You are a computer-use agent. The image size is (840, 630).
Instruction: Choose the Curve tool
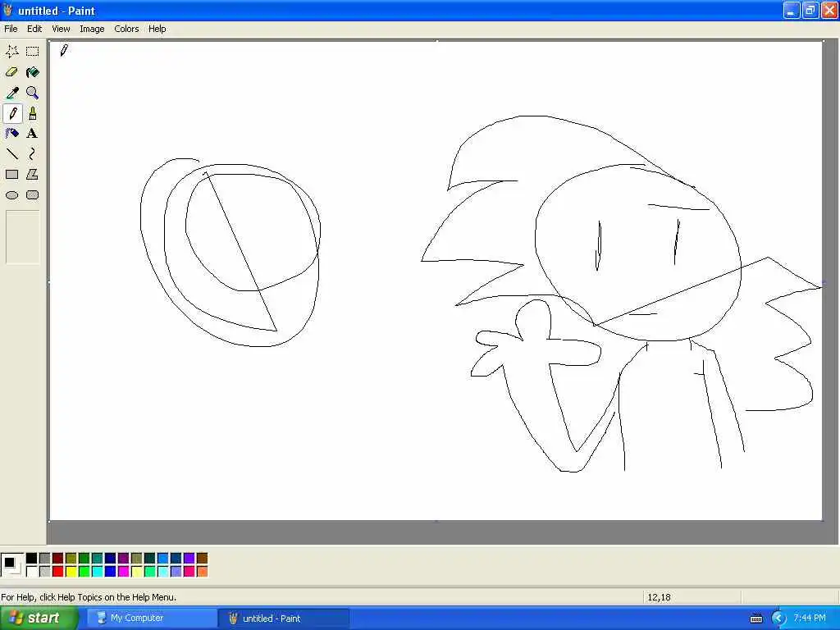33,154
